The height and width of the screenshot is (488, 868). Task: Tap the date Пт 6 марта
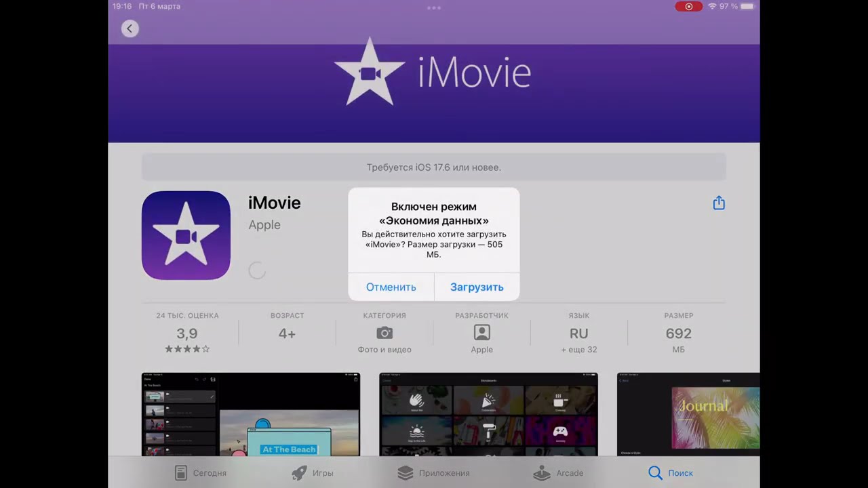click(x=159, y=6)
